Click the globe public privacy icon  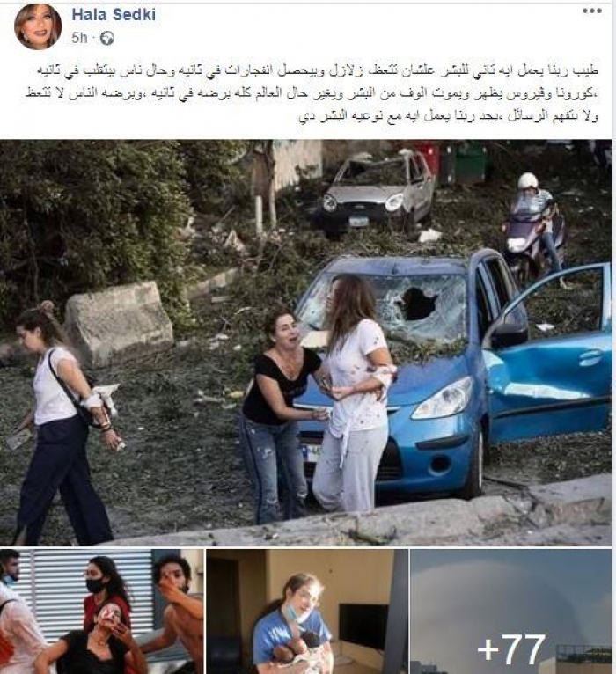coord(107,39)
